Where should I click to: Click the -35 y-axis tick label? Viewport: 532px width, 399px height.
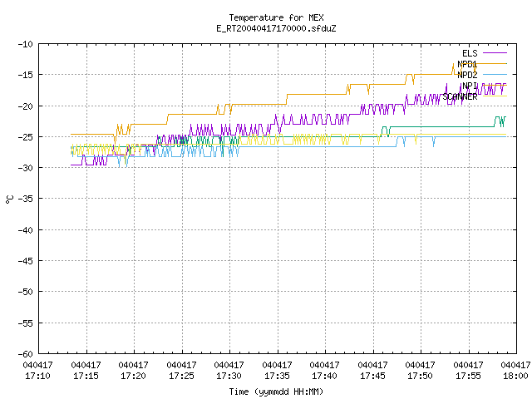click(x=26, y=199)
